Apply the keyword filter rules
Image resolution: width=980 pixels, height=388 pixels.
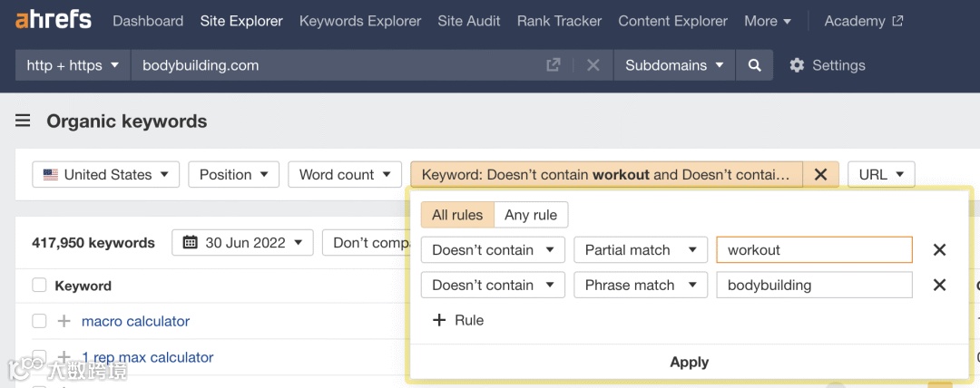[x=690, y=362]
